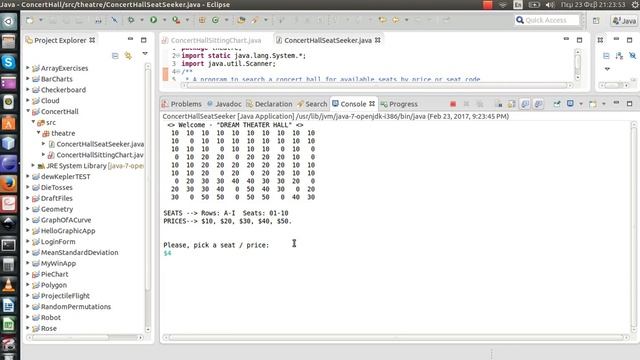640x360 pixels.
Task: Click the Run Last Tool external tools icon
Action: pos(176,20)
